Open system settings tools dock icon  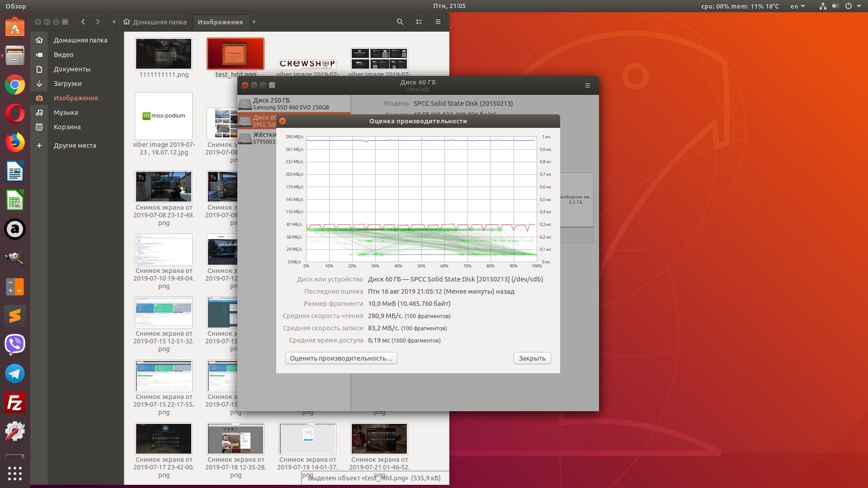15,432
